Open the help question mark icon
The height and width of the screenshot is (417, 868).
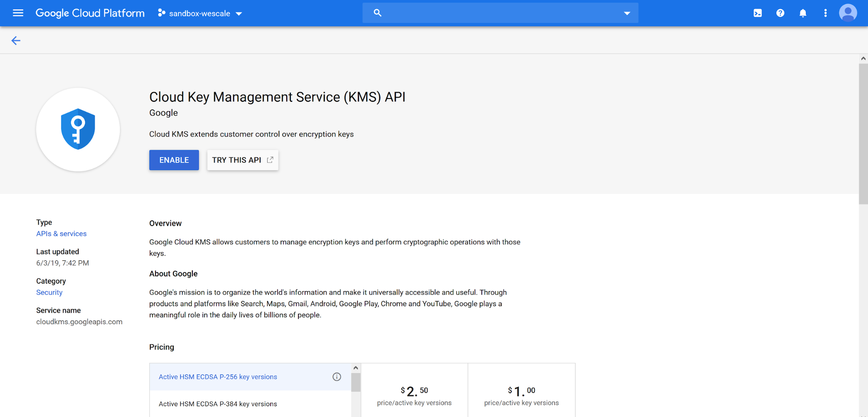pos(780,13)
